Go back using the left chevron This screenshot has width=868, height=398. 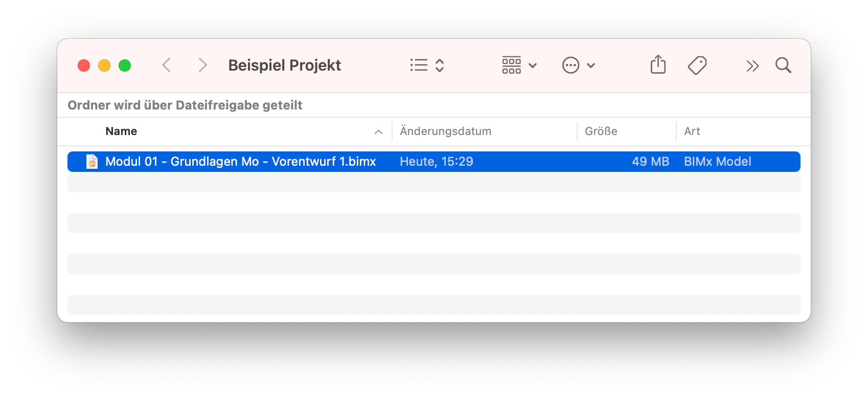coord(166,65)
